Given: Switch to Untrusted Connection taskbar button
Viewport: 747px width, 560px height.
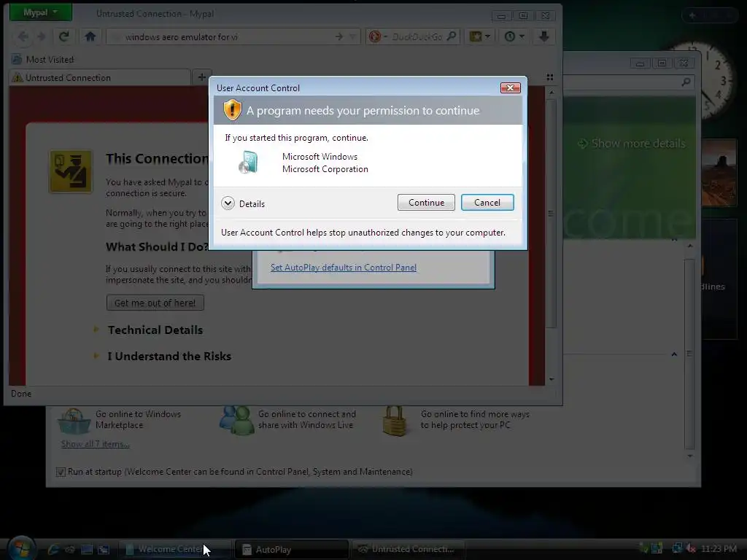Looking at the screenshot, I should point(408,549).
